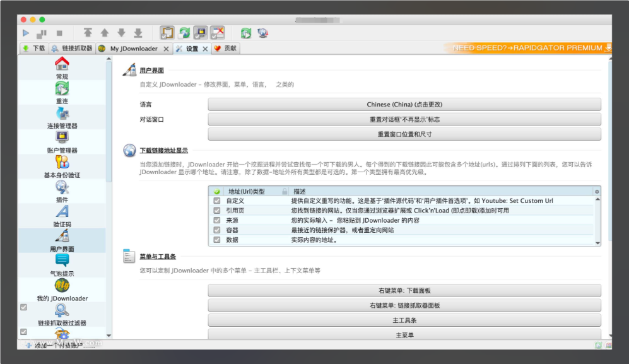Click the globe update check icon
This screenshot has height=364, width=629.
pos(262,33)
